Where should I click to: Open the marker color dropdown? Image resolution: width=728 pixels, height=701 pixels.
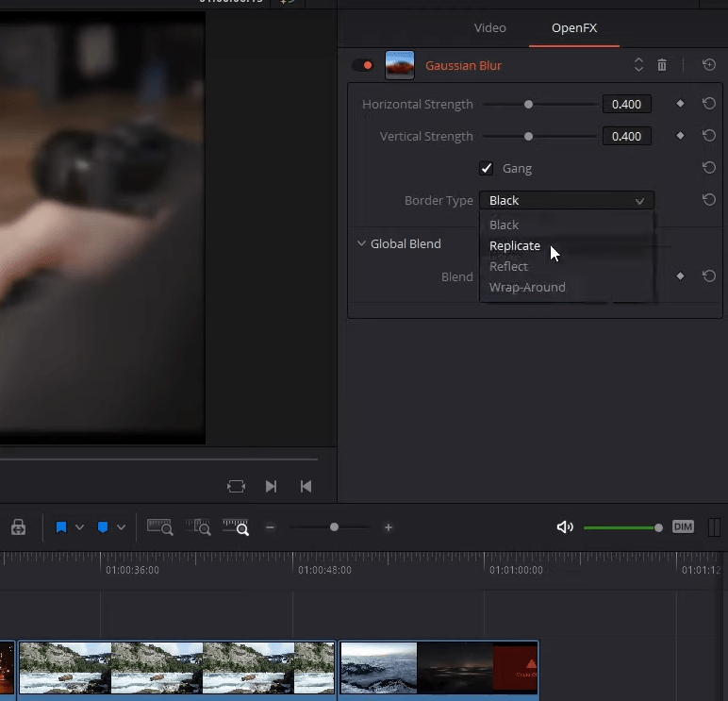[x=122, y=527]
